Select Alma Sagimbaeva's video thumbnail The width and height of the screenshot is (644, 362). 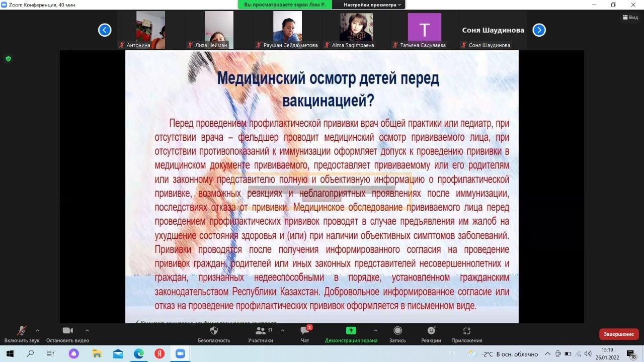click(x=356, y=27)
